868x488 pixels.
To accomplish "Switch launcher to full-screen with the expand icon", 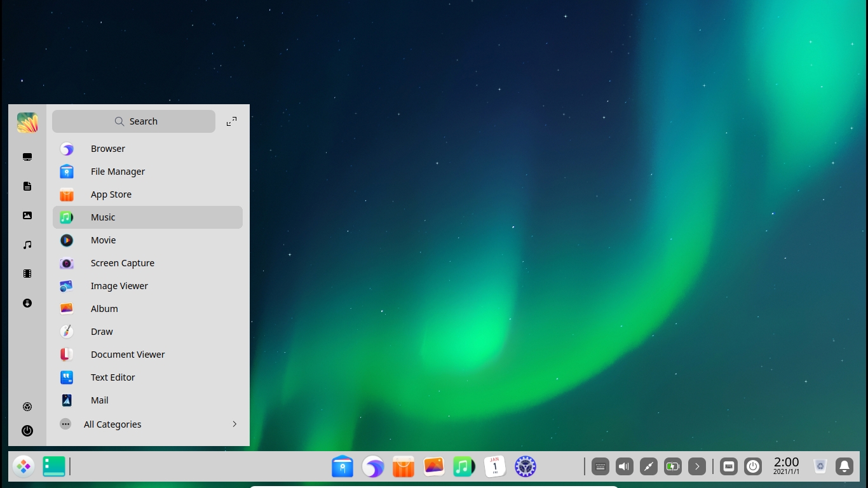I will 231,121.
